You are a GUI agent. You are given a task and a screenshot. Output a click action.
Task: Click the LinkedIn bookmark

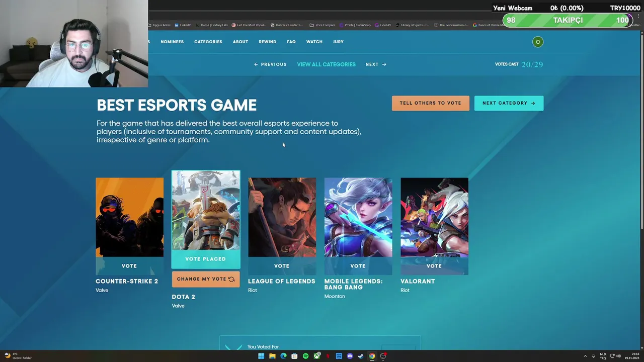tap(183, 25)
